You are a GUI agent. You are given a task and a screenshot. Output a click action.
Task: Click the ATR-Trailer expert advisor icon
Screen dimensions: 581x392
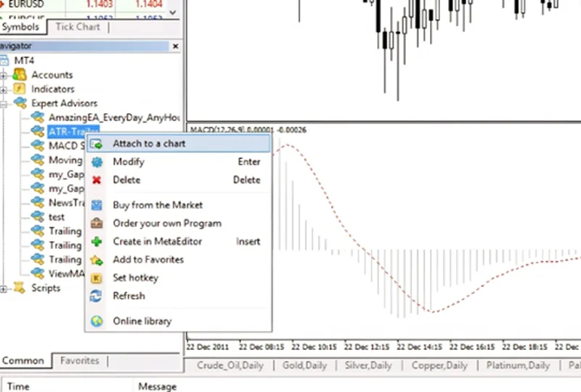[38, 131]
